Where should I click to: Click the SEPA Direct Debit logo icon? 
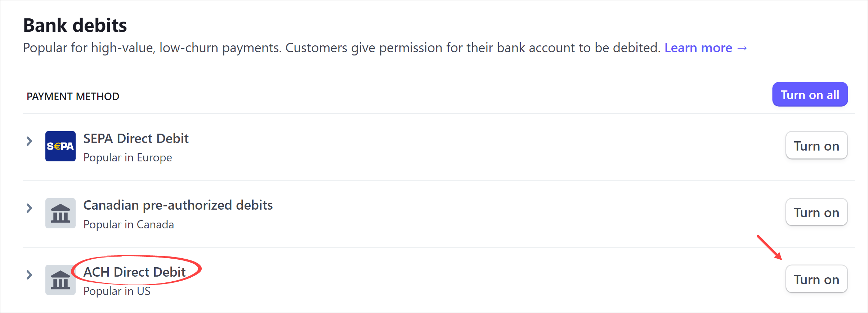[x=61, y=146]
